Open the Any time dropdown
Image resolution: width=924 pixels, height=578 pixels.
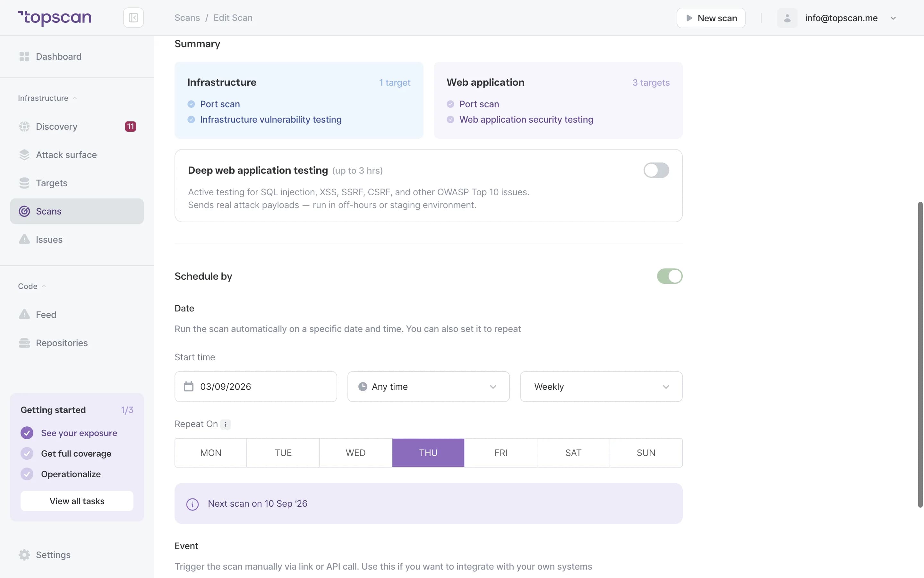click(x=428, y=387)
